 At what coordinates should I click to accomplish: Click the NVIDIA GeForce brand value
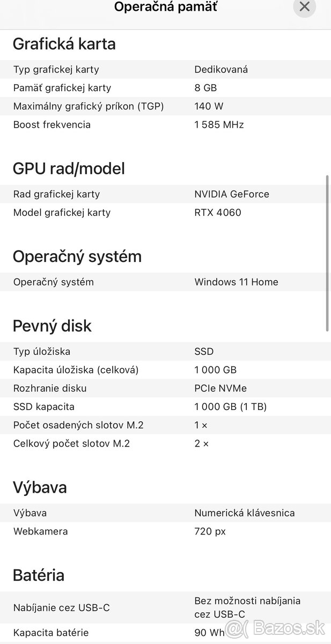(x=232, y=194)
